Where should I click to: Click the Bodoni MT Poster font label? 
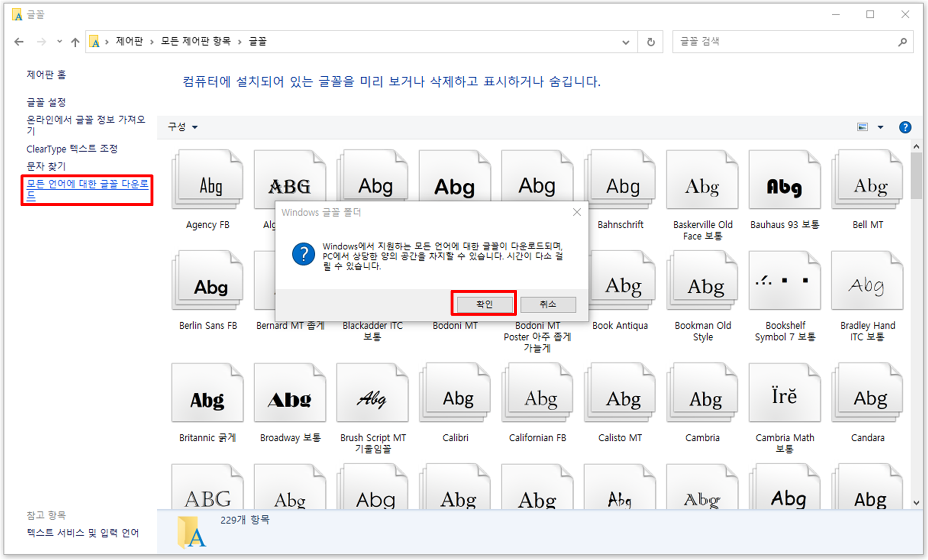pos(538,337)
